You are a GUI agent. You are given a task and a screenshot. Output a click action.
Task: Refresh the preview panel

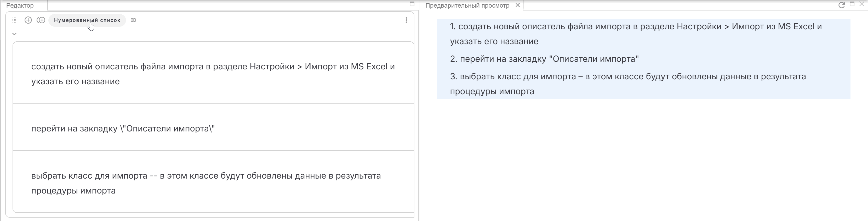pyautogui.click(x=841, y=5)
